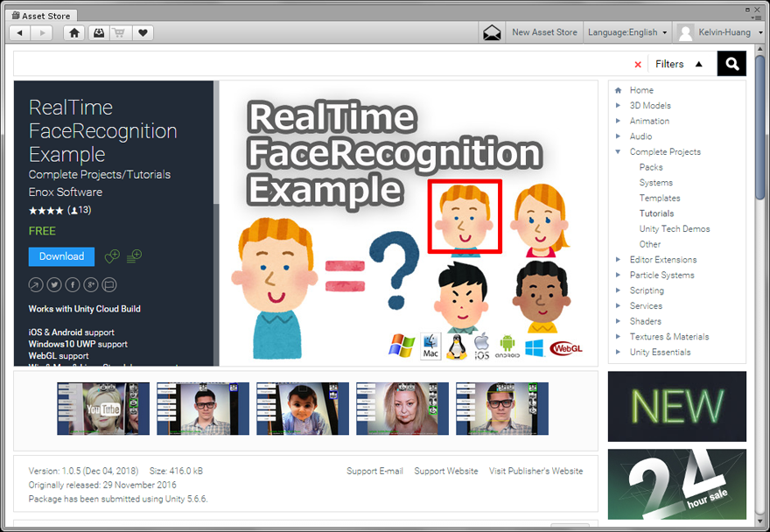Open Complete Projects/Tutorials category link
This screenshot has height=532, width=770.
pos(99,174)
